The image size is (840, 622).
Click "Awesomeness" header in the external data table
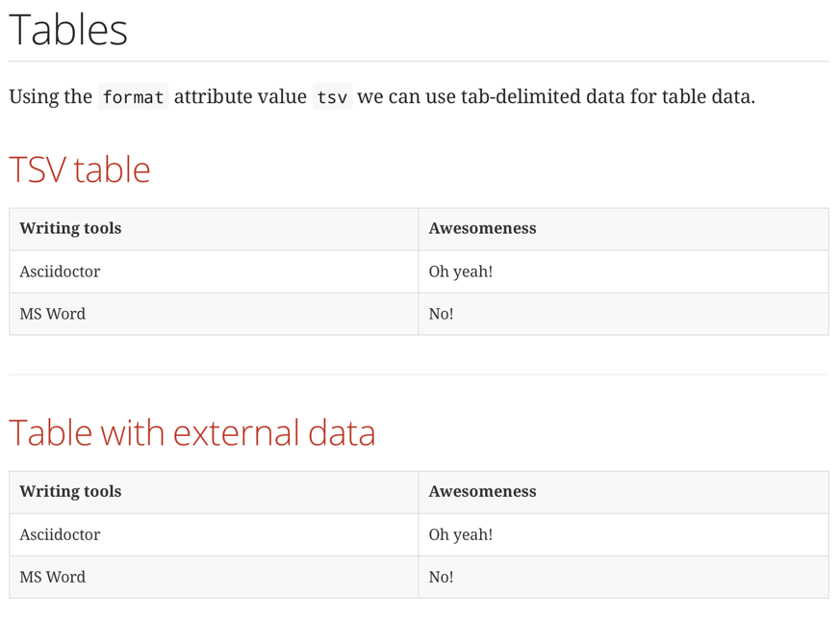point(482,492)
